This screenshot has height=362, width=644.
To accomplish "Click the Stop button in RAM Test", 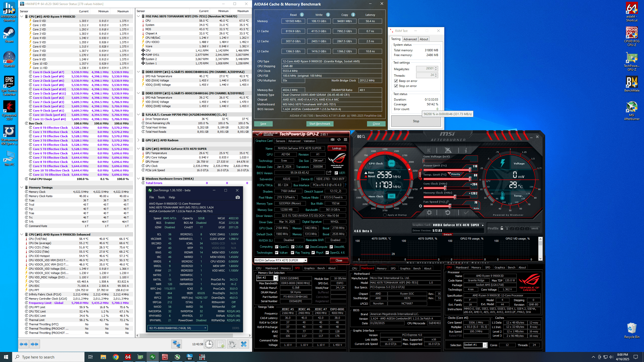I will click(416, 121).
